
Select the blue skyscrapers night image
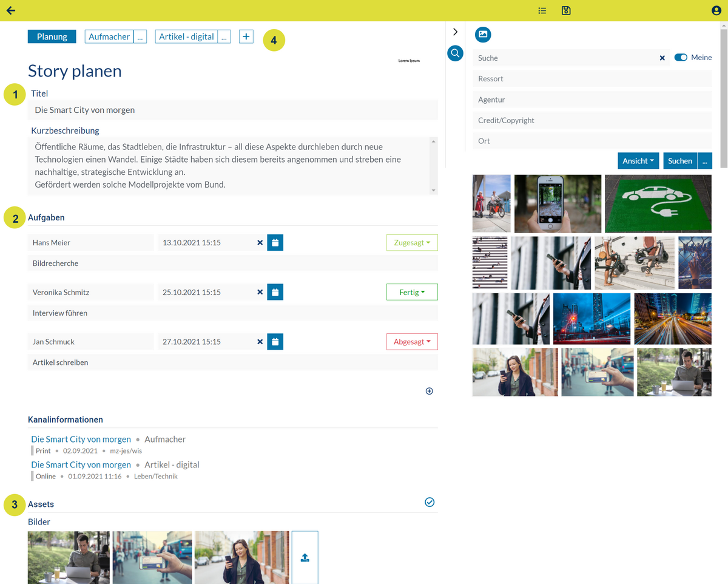pos(592,319)
